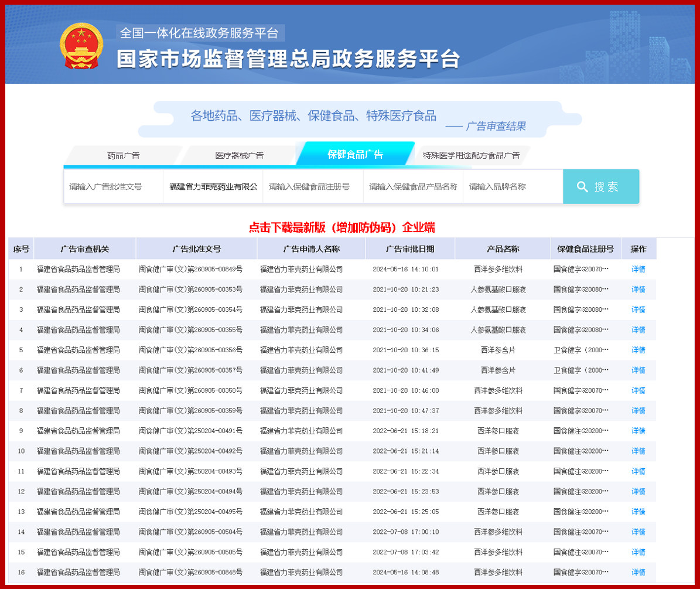Click the 序号 column header
700x589 pixels.
[x=21, y=248]
